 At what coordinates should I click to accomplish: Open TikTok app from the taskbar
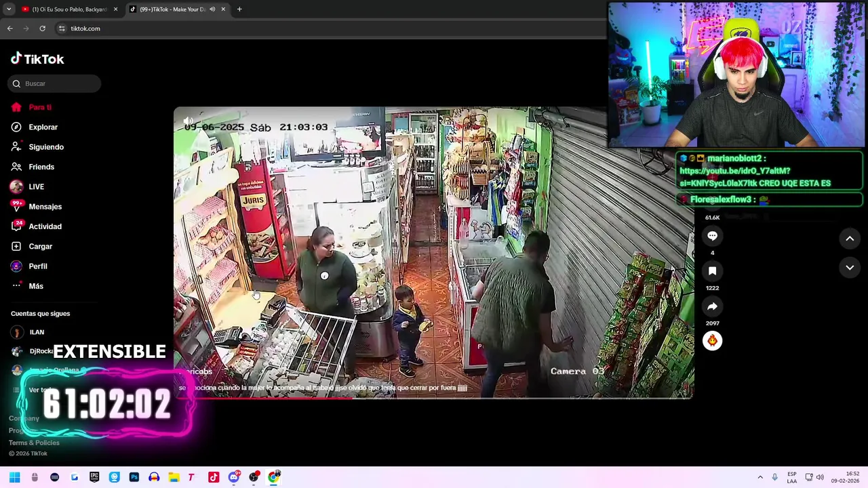click(214, 477)
